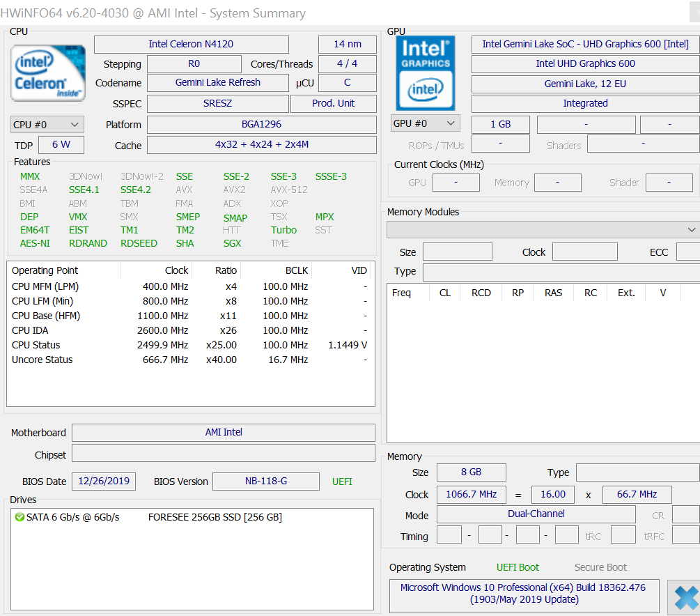Click the BIOS Version NB-118-G field
700x616 pixels.
(x=266, y=481)
